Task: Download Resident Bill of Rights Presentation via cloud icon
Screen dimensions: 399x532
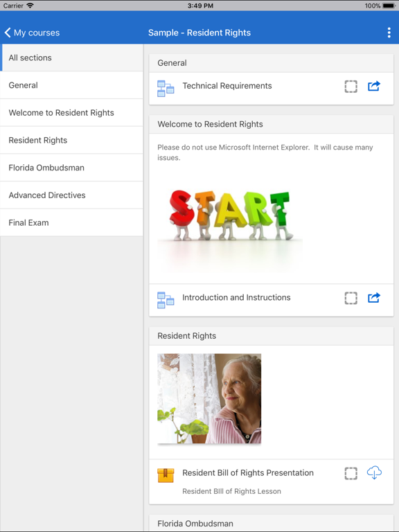Action: pyautogui.click(x=374, y=473)
